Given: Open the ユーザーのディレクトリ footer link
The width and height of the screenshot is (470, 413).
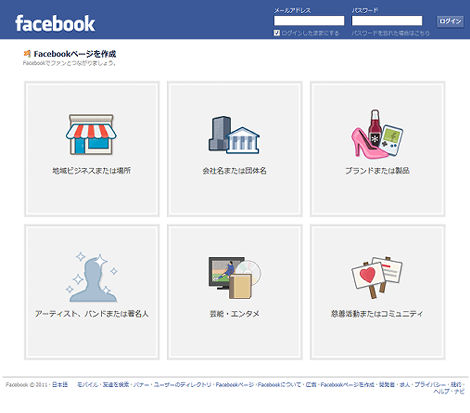Looking at the screenshot, I should click(x=182, y=385).
